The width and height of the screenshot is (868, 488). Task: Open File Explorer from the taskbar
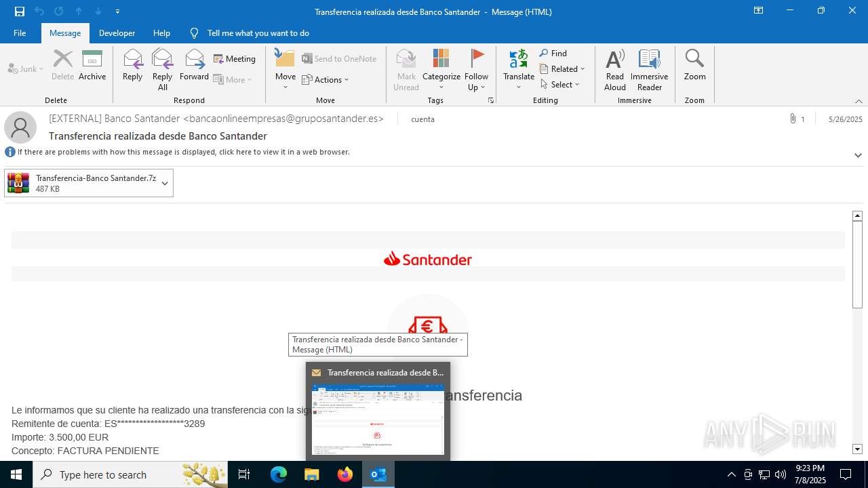(312, 474)
